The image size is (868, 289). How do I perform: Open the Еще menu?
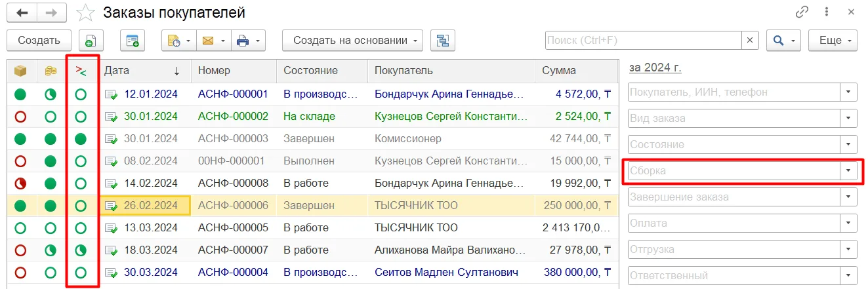[x=833, y=41]
